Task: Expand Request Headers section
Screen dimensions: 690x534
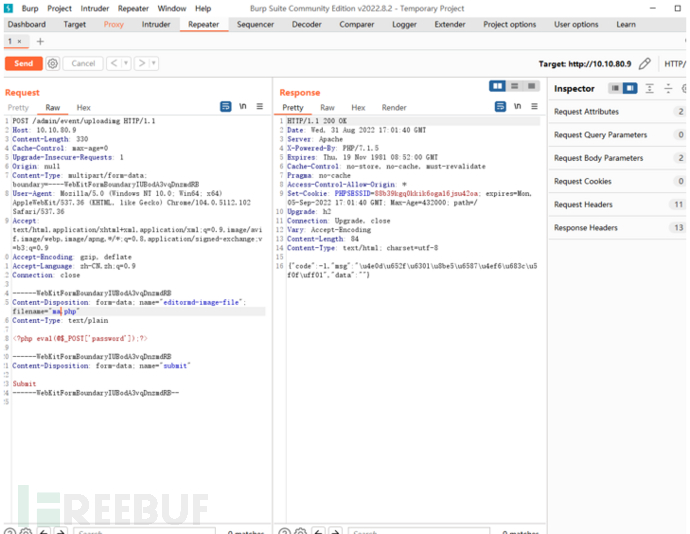Action: click(617, 205)
